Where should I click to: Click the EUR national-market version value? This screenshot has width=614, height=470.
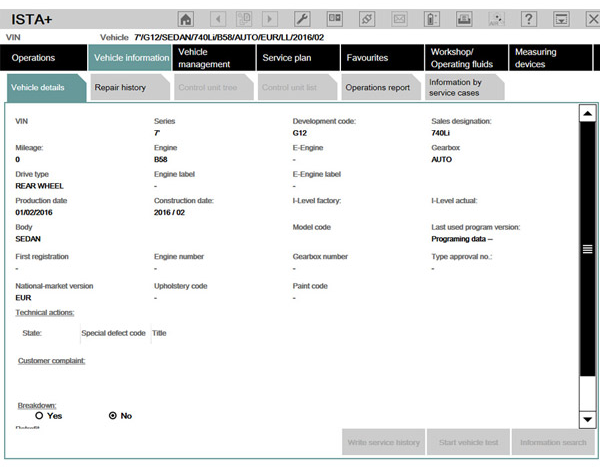click(x=23, y=298)
